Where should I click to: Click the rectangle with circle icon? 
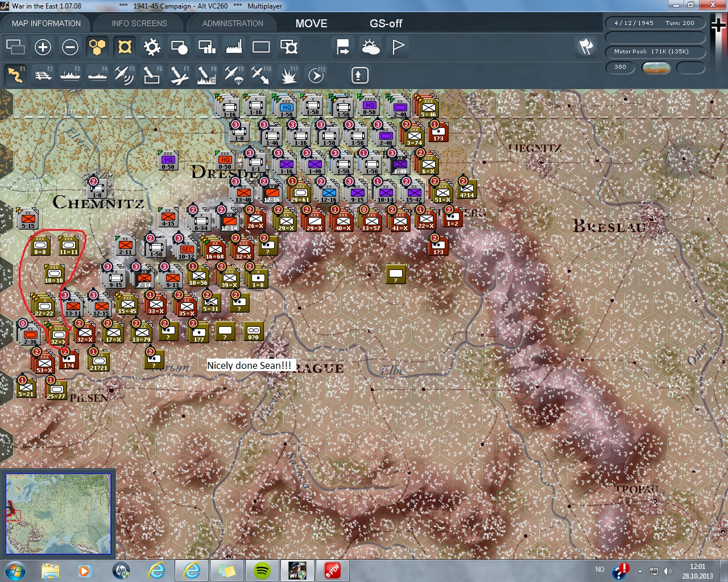coord(179,47)
